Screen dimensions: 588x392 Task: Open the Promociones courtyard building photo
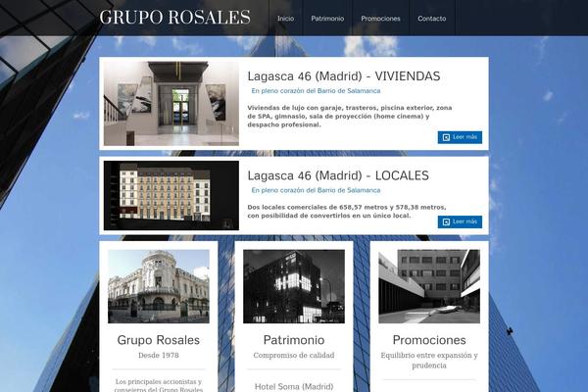(429, 286)
